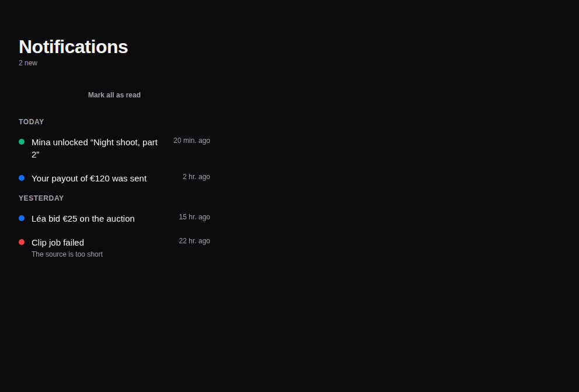Click the "2 new" counter label
The width and height of the screenshot is (579, 392).
(28, 63)
